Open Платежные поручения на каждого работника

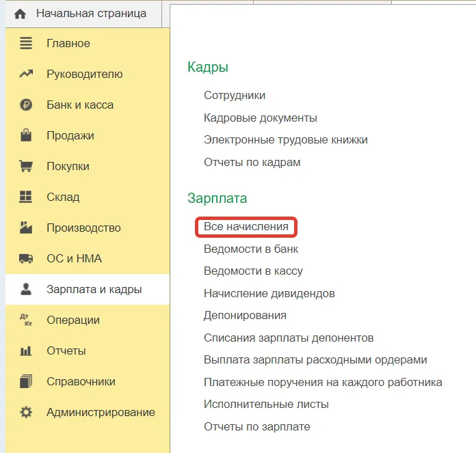point(323,382)
